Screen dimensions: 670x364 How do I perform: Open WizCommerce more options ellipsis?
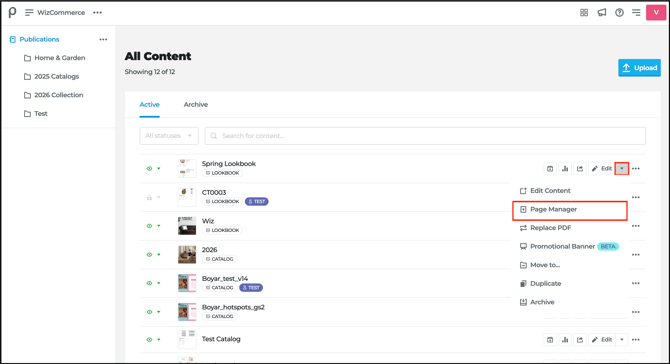pos(97,12)
